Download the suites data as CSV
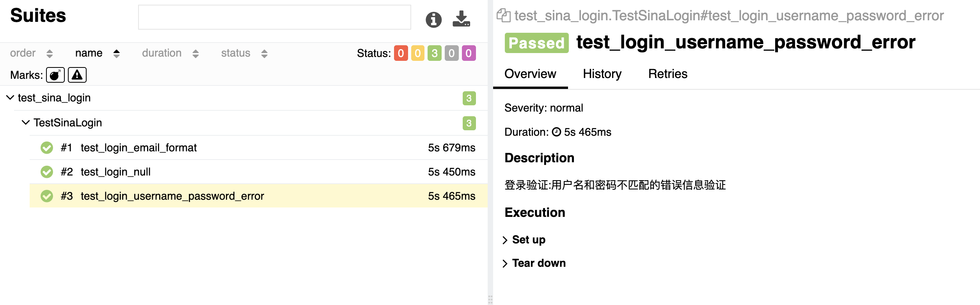 coord(461,19)
